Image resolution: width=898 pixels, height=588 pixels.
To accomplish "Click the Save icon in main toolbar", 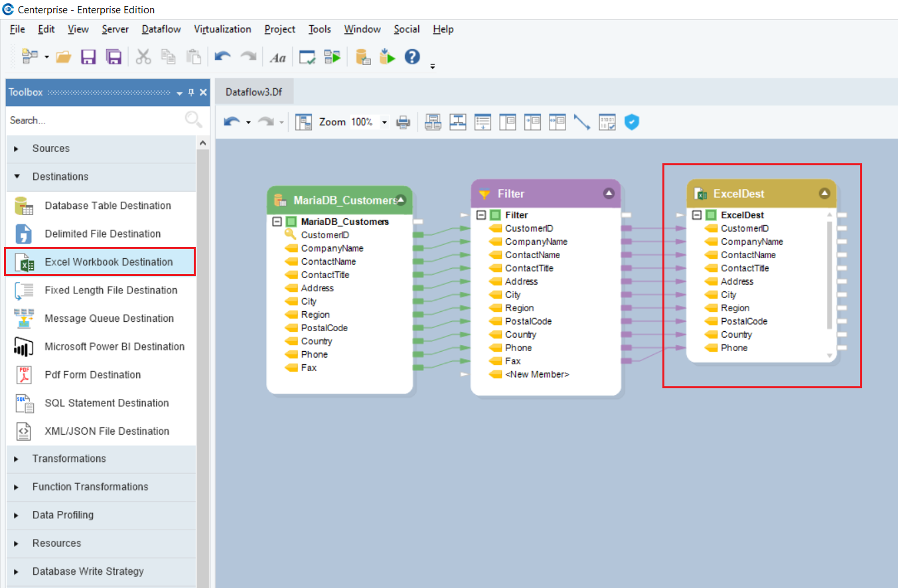I will coord(88,57).
